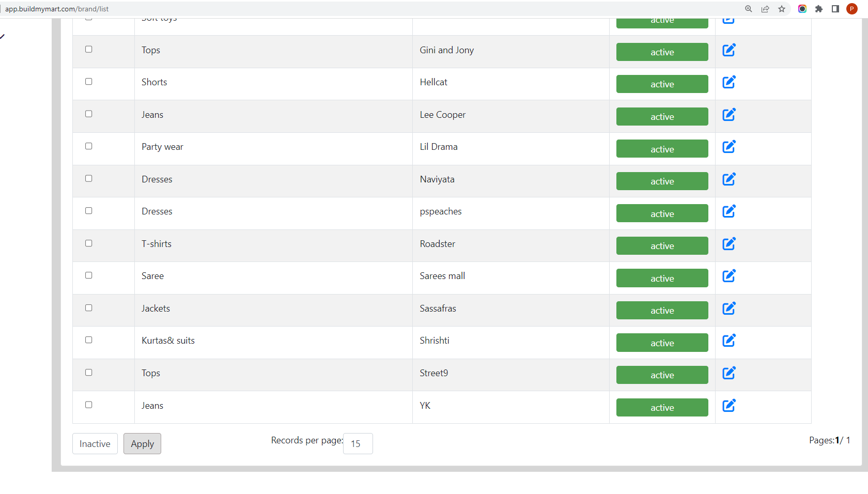The image size is (868, 494).
Task: Select checkbox for Street9 row
Action: 89,373
